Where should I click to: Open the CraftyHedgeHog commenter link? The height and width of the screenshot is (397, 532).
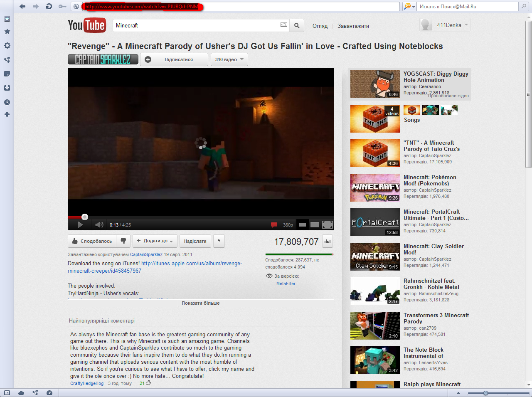pos(87,383)
